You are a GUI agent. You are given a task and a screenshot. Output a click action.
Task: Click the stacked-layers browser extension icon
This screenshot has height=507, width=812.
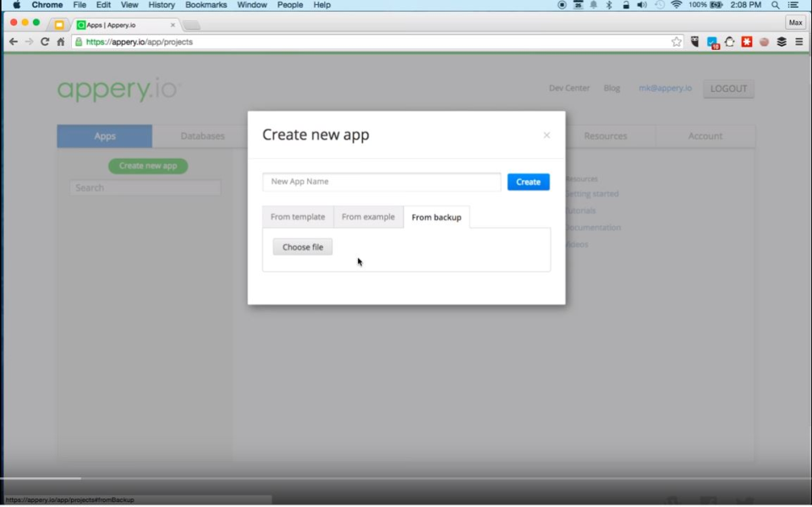pos(781,40)
